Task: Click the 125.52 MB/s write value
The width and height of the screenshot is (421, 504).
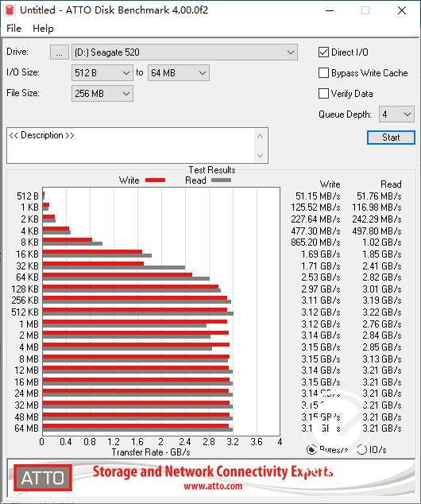Action: coord(315,207)
